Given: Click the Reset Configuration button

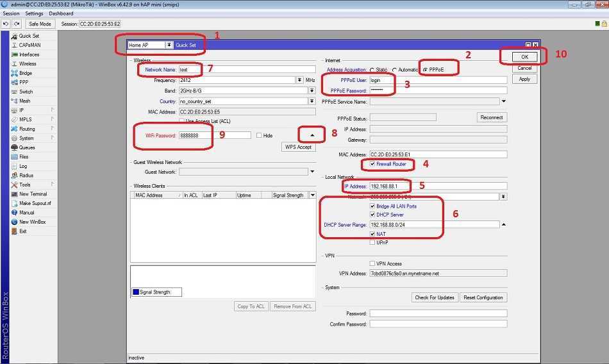Looking at the screenshot, I should tap(483, 297).
